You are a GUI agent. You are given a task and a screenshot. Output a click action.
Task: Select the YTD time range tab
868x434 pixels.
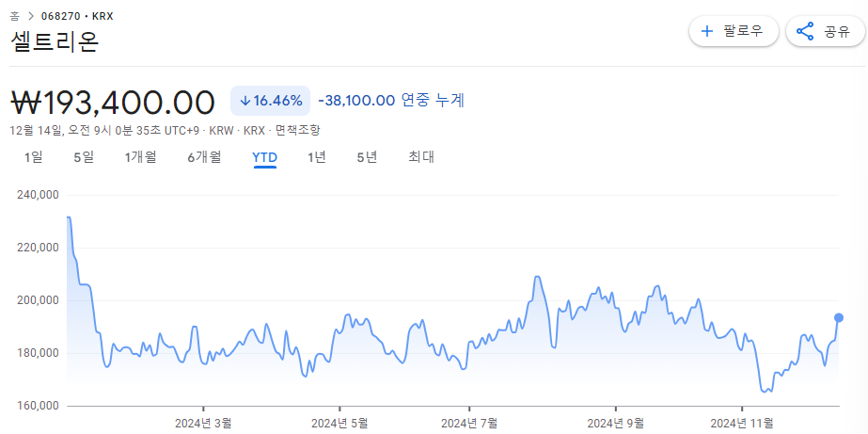click(x=264, y=158)
